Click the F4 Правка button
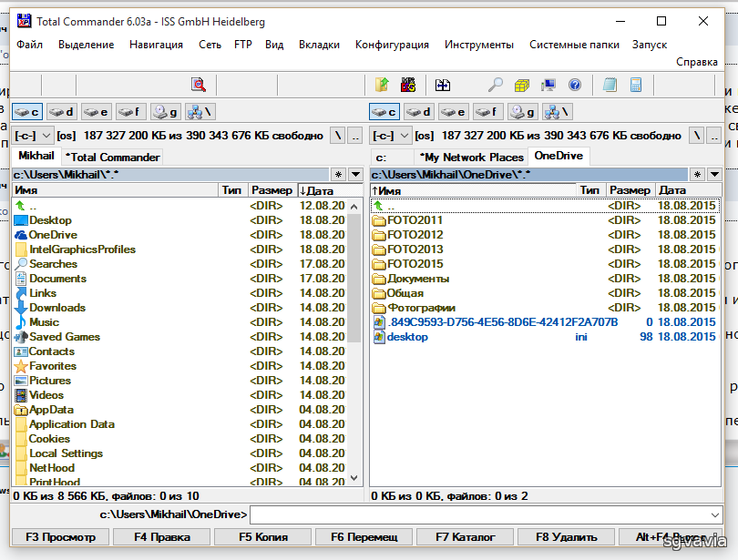Viewport: 738px width, 560px height. coord(162,537)
